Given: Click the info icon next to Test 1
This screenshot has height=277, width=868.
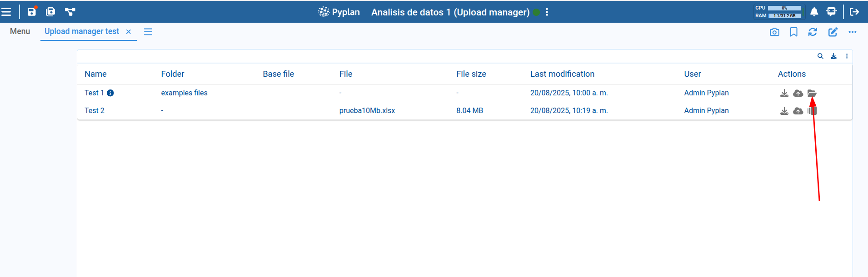Looking at the screenshot, I should point(110,93).
